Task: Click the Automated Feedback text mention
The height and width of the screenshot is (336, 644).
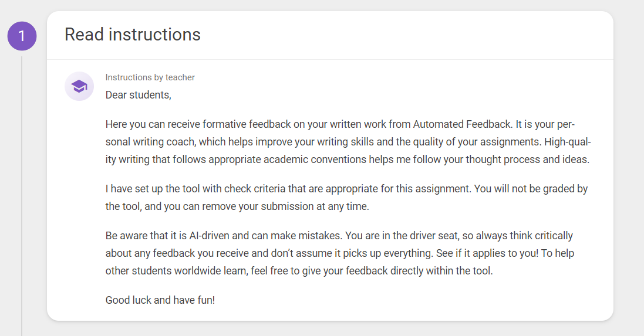Action: click(x=462, y=124)
